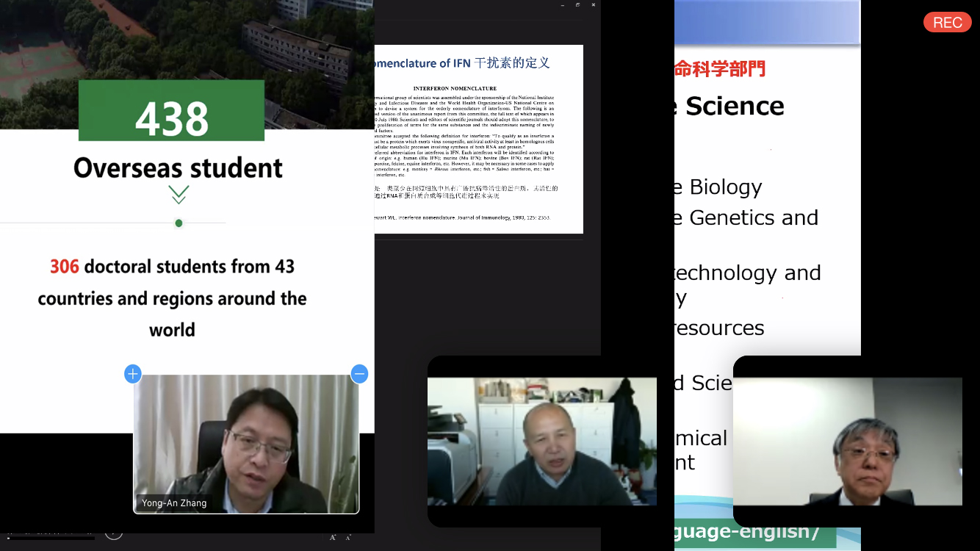This screenshot has height=551, width=980.
Task: Close the interferon nomenclature window
Action: point(593,5)
